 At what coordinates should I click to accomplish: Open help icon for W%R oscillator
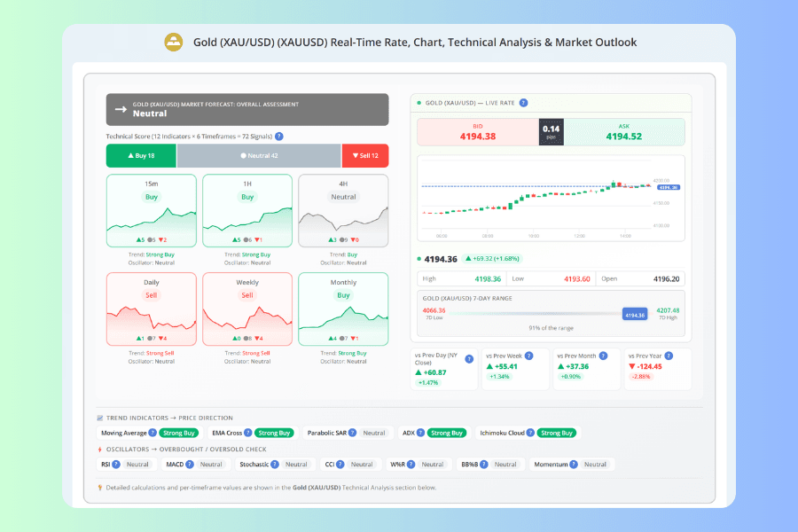click(411, 465)
